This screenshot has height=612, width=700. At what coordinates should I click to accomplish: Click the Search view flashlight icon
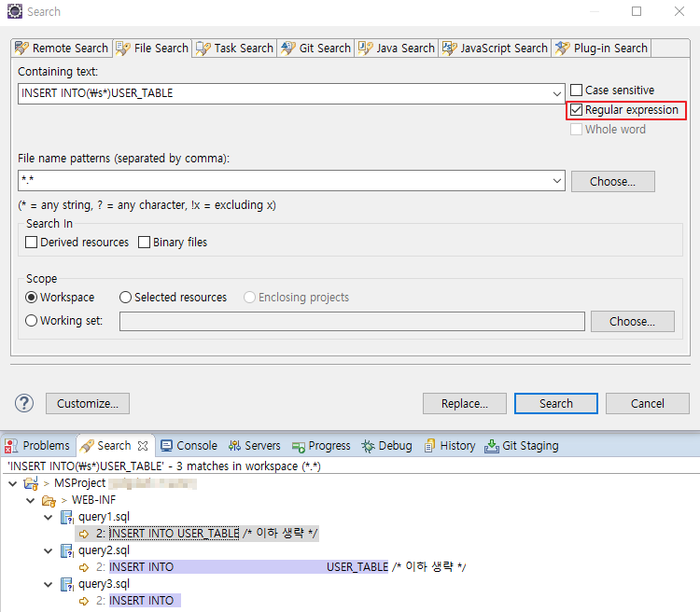tap(87, 446)
